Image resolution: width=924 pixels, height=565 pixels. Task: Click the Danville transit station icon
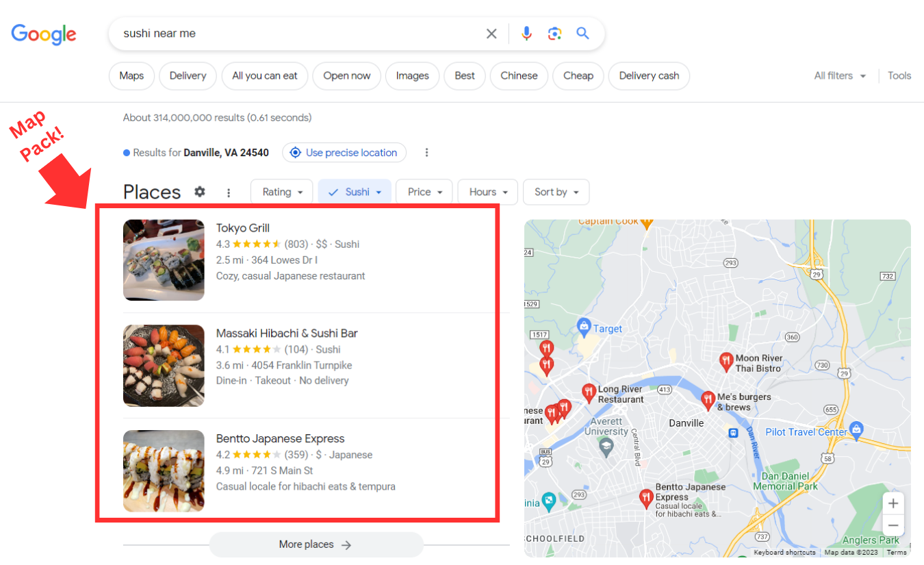click(x=733, y=433)
